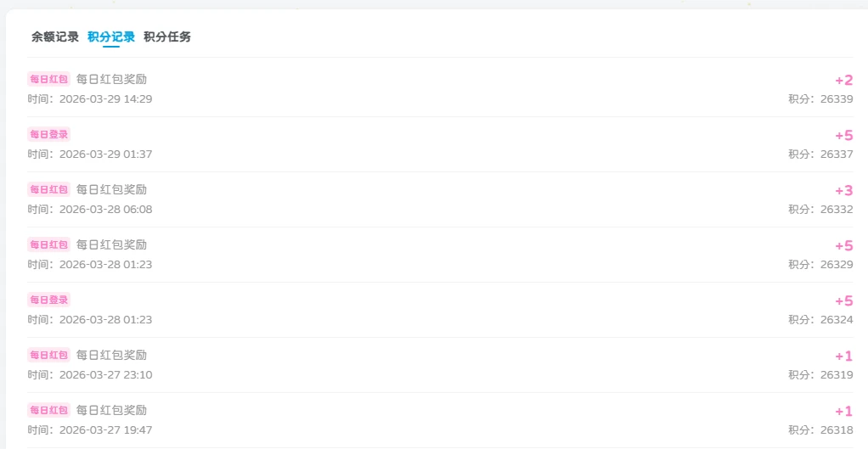Click the 积分: 26329 balance text

(x=820, y=265)
